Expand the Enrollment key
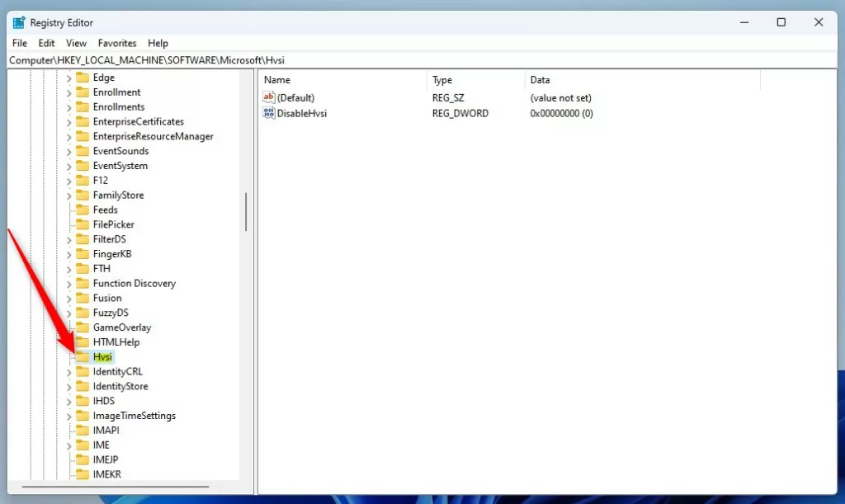This screenshot has width=845, height=504. 68,92
